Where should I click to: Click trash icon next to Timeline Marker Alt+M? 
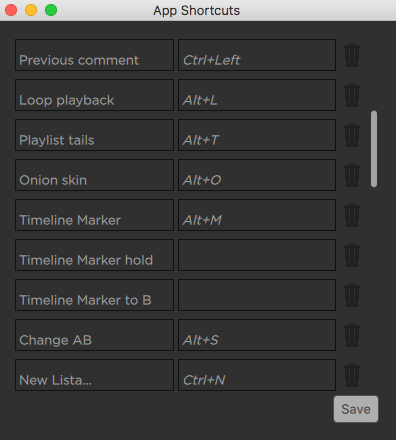pos(352,215)
